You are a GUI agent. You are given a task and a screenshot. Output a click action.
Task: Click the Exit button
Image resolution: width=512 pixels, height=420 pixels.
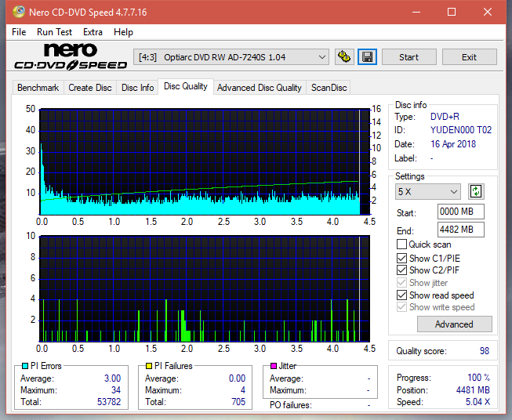(469, 57)
